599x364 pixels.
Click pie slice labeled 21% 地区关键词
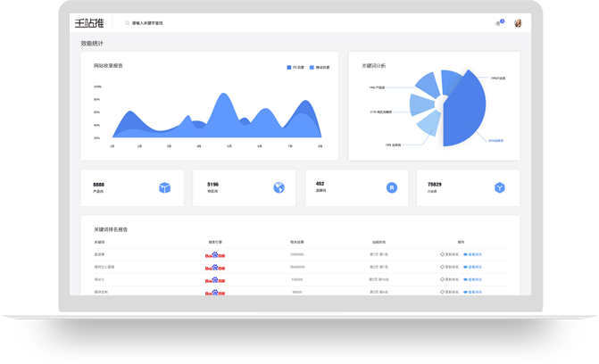tap(420, 104)
